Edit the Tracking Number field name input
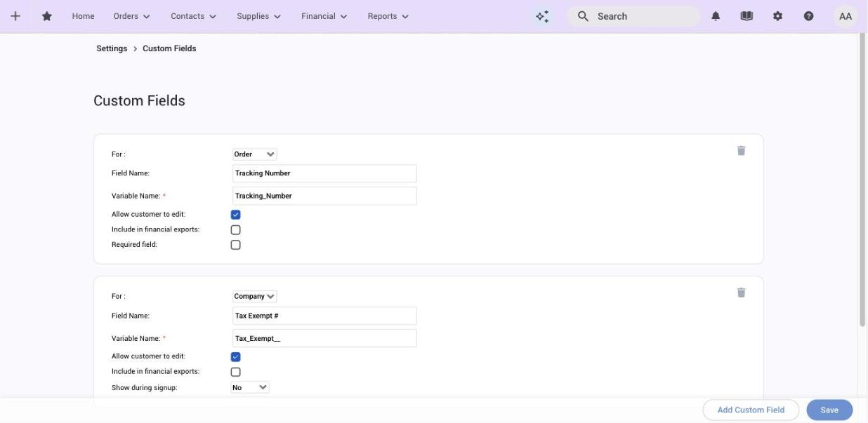Image resolution: width=868 pixels, height=423 pixels. point(324,173)
